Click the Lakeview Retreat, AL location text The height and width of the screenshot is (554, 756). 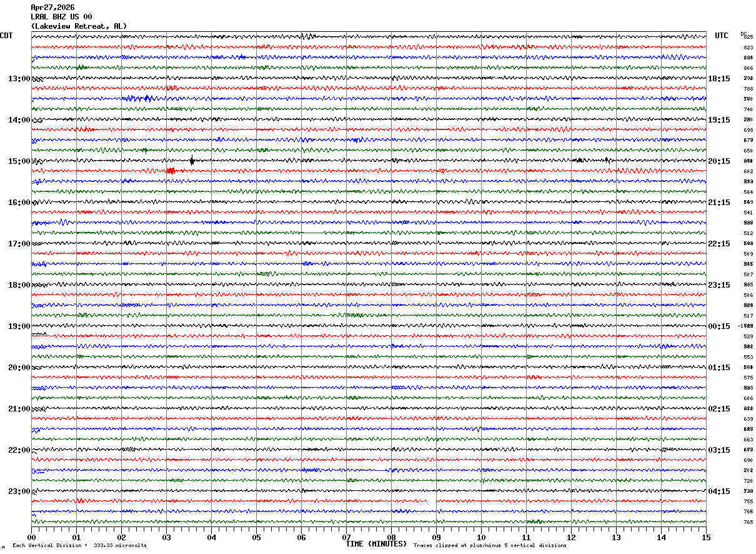[x=79, y=26]
